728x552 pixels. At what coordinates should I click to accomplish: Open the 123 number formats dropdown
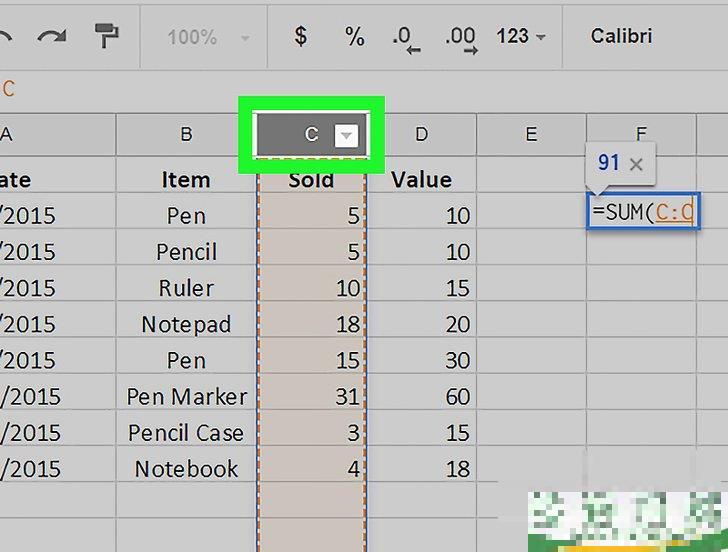click(521, 37)
